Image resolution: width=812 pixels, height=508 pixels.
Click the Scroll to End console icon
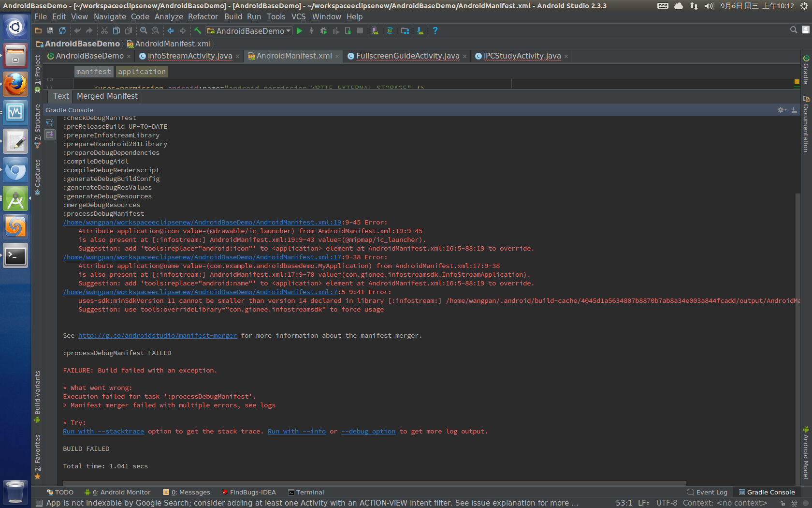coord(50,135)
